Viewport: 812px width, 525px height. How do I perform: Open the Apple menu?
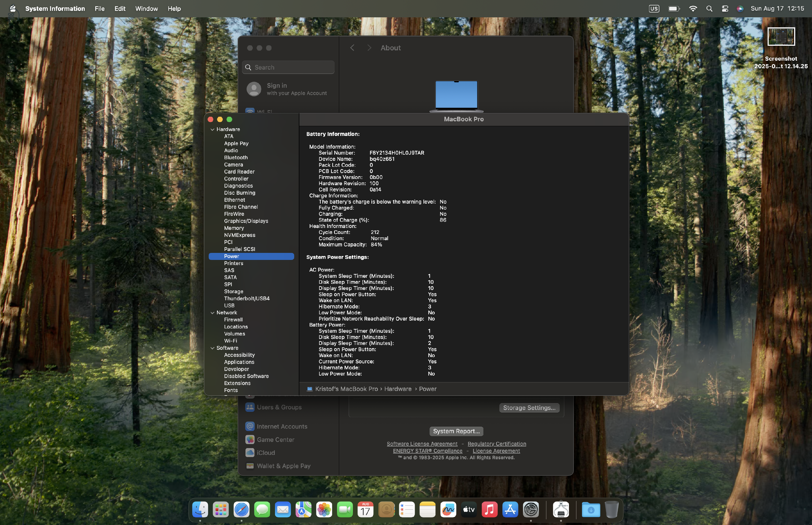pos(13,8)
